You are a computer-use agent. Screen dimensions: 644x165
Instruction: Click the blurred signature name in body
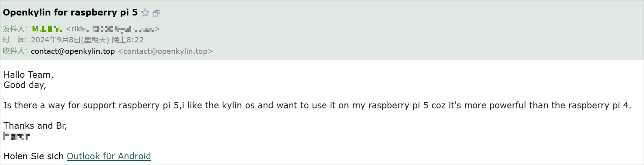pos(17,136)
